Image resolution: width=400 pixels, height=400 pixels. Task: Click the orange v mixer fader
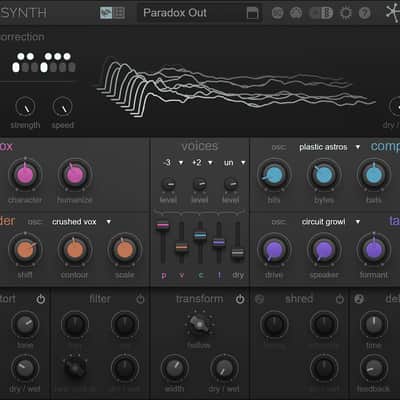point(182,247)
